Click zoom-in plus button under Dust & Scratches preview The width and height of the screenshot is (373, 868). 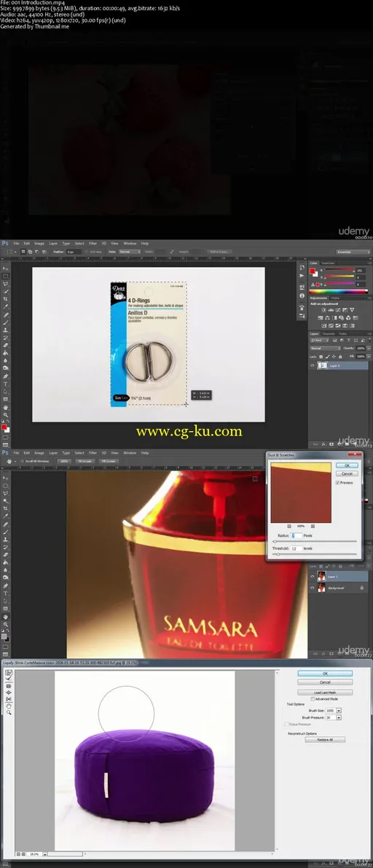[313, 526]
